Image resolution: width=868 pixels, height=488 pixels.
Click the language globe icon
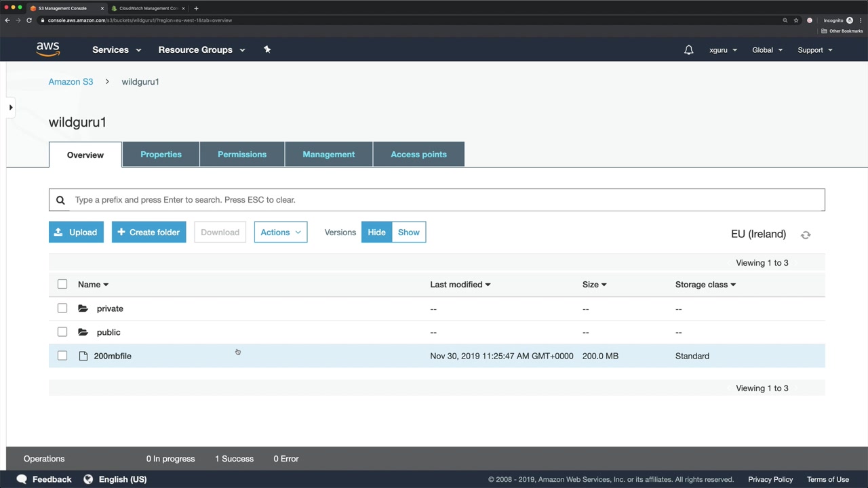coord(88,479)
